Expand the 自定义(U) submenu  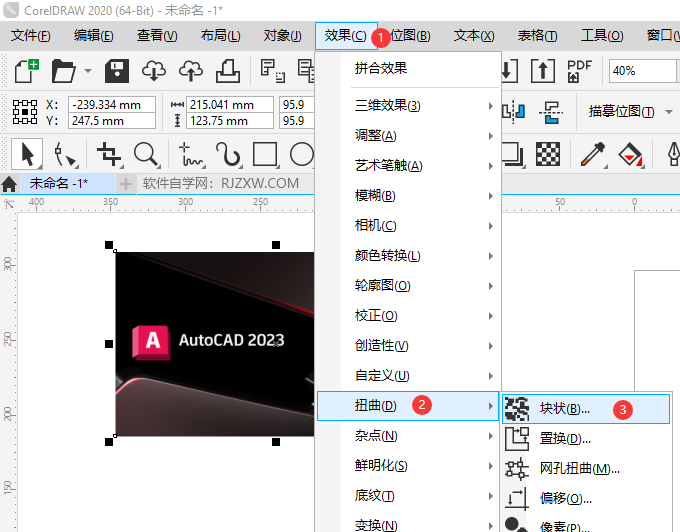pos(408,375)
